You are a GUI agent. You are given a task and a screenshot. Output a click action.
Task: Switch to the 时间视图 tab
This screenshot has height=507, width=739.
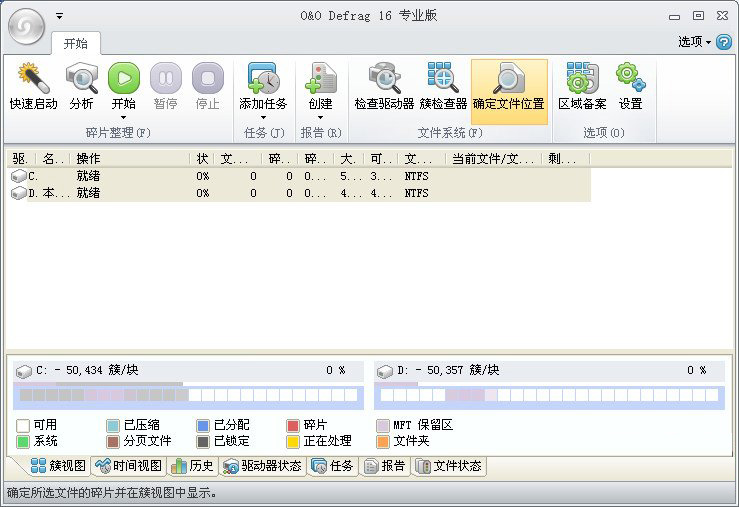point(127,466)
